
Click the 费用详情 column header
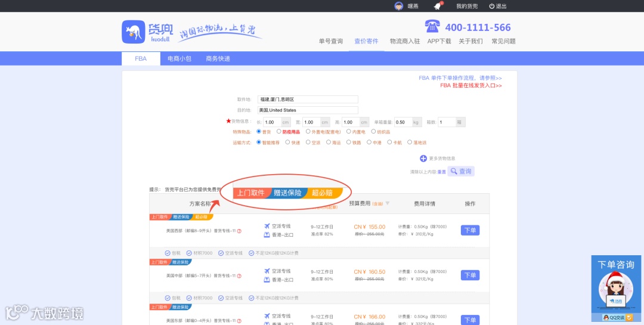point(425,204)
